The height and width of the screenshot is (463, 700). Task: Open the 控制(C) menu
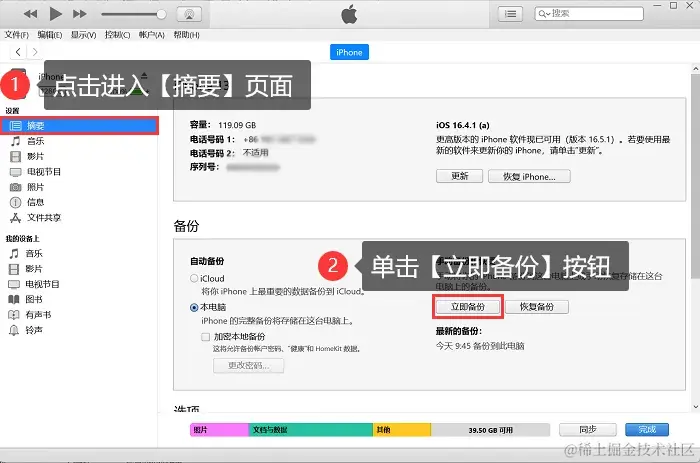[117, 35]
